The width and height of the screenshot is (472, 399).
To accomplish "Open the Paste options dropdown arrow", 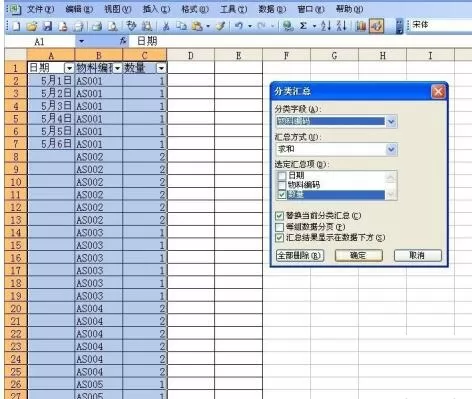I will [x=208, y=26].
